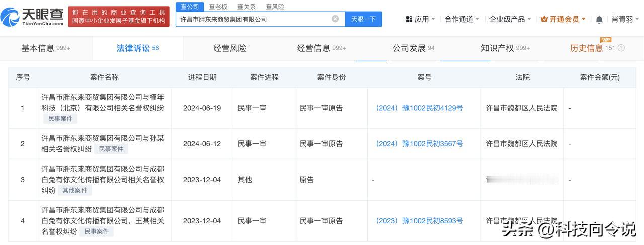Click the help icon beside 历史信息 151

coord(621,48)
